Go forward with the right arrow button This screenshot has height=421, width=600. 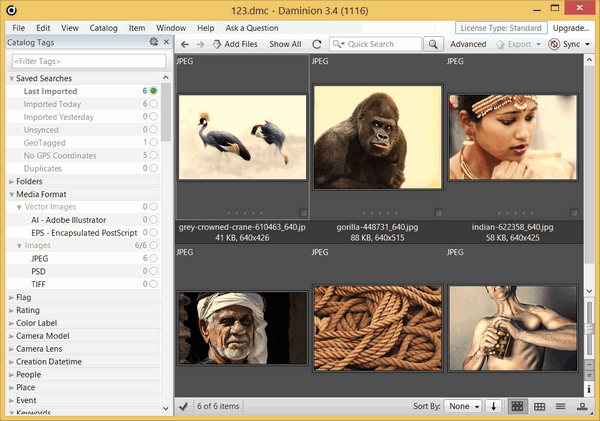tap(200, 44)
